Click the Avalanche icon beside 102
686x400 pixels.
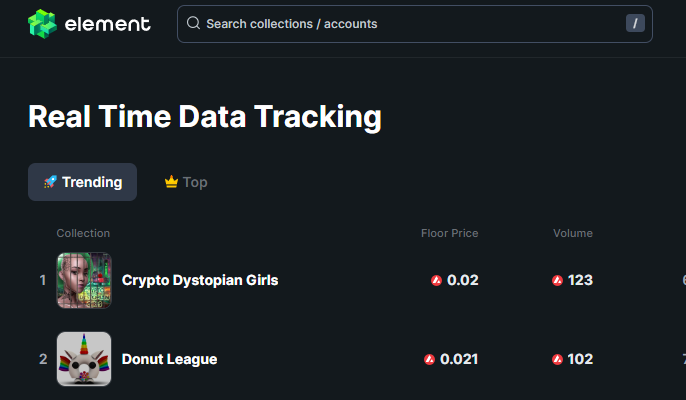point(557,360)
